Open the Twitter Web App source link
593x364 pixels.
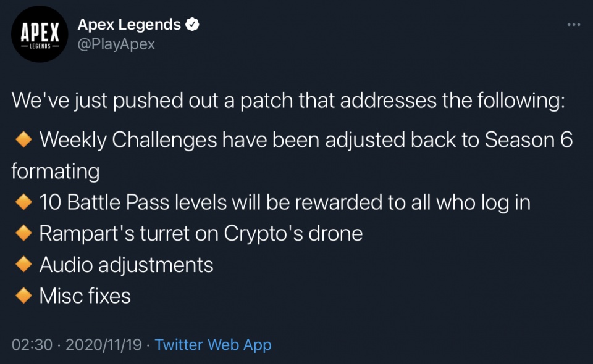(x=213, y=345)
